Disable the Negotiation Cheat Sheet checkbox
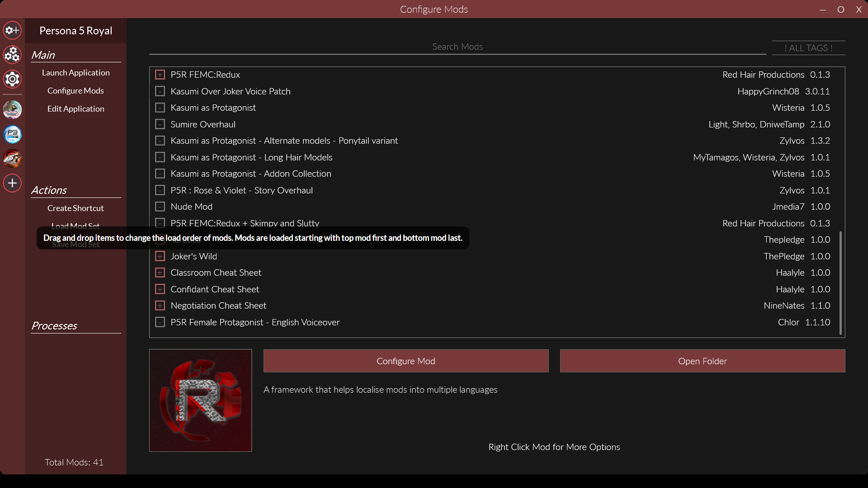868x488 pixels. (160, 305)
